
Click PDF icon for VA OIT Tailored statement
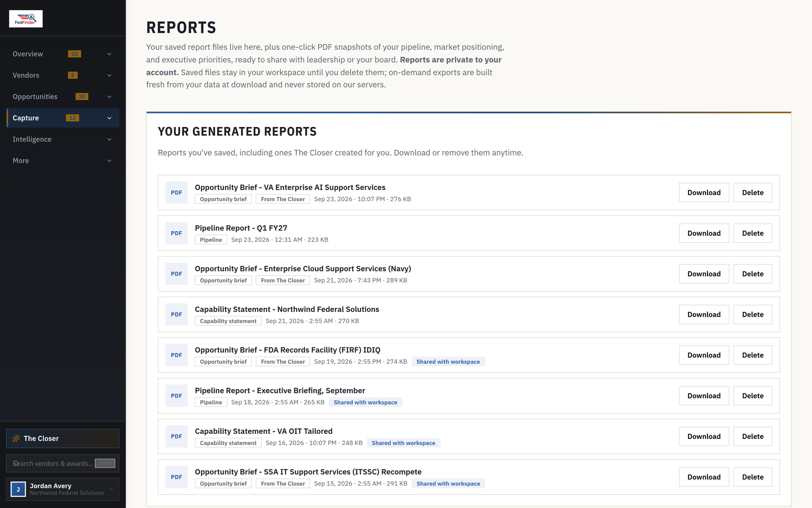(x=177, y=436)
